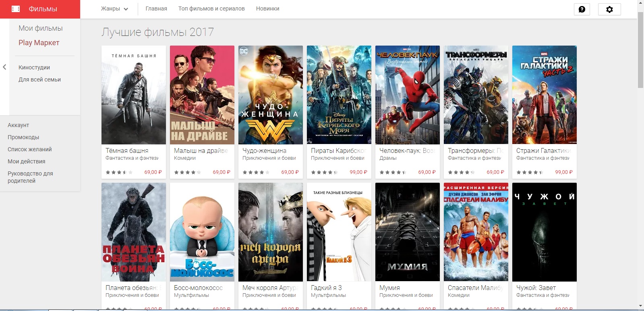
Task: Click Стражи Галактики price 99,00 ₽
Action: click(564, 172)
